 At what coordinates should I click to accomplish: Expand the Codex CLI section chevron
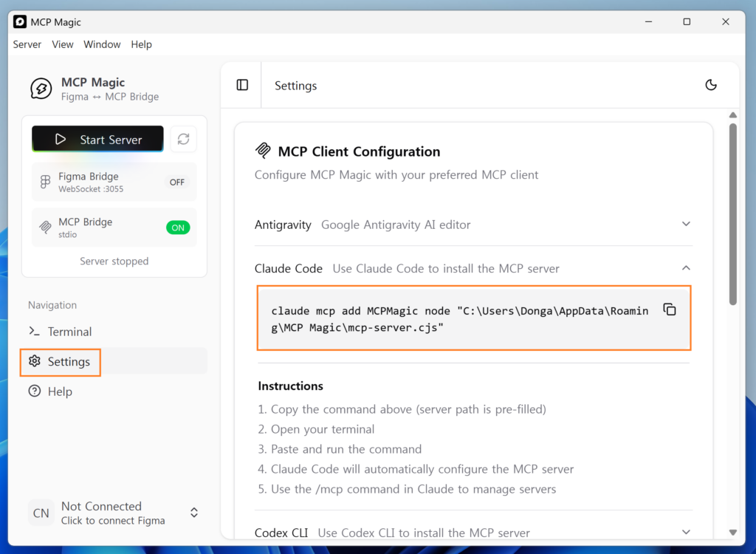pyautogui.click(x=686, y=532)
